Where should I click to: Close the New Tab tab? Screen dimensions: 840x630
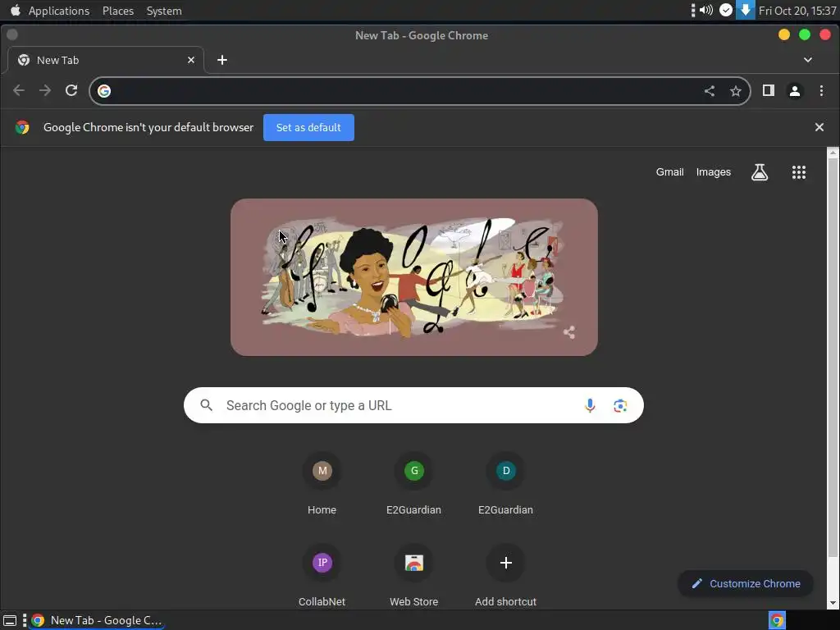click(191, 60)
